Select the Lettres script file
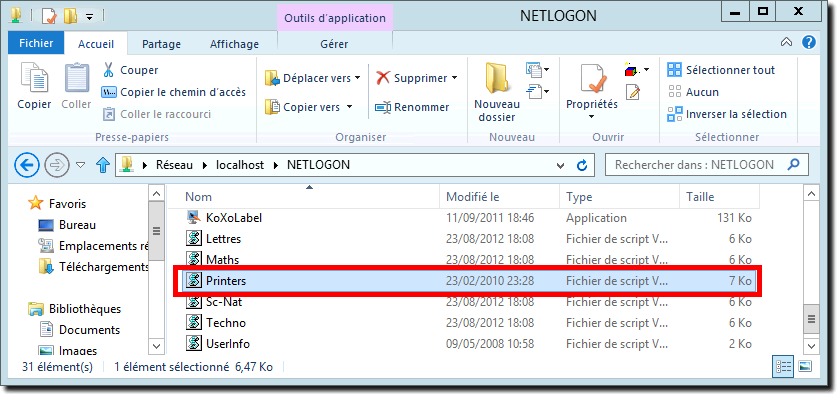The width and height of the screenshot is (837, 394). (x=470, y=239)
